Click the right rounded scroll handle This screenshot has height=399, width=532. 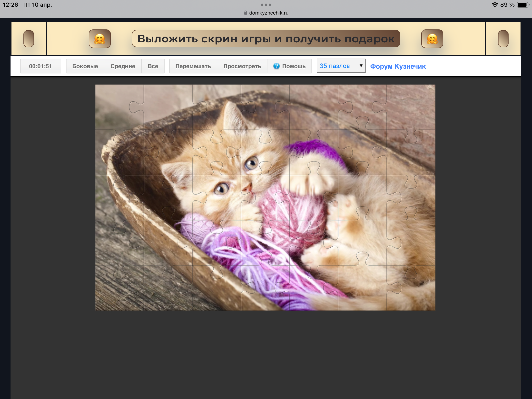pyautogui.click(x=503, y=39)
